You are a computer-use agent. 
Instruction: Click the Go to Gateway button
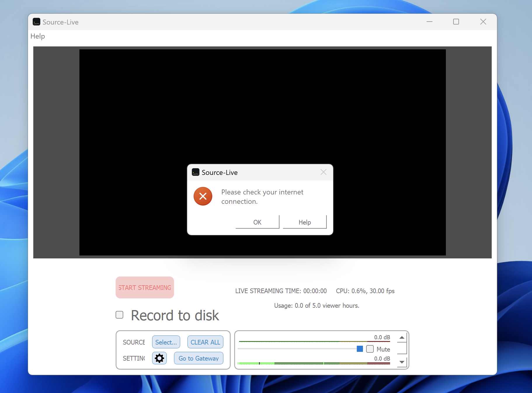[199, 358]
